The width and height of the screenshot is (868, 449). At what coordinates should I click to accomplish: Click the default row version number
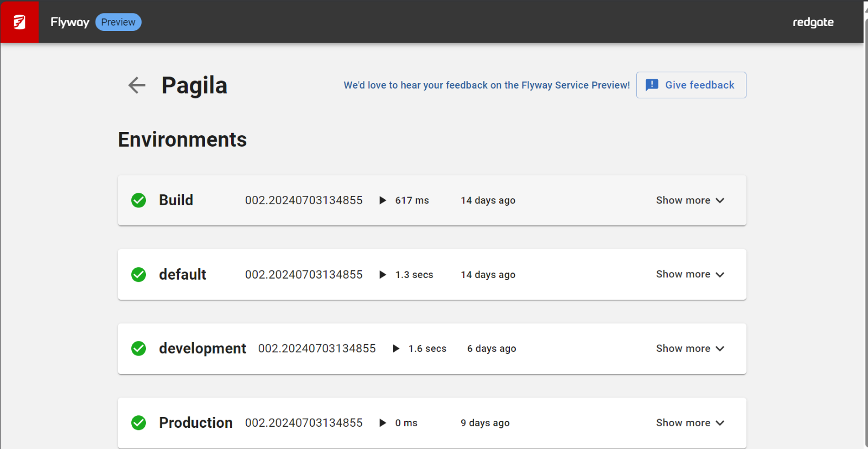coord(304,275)
